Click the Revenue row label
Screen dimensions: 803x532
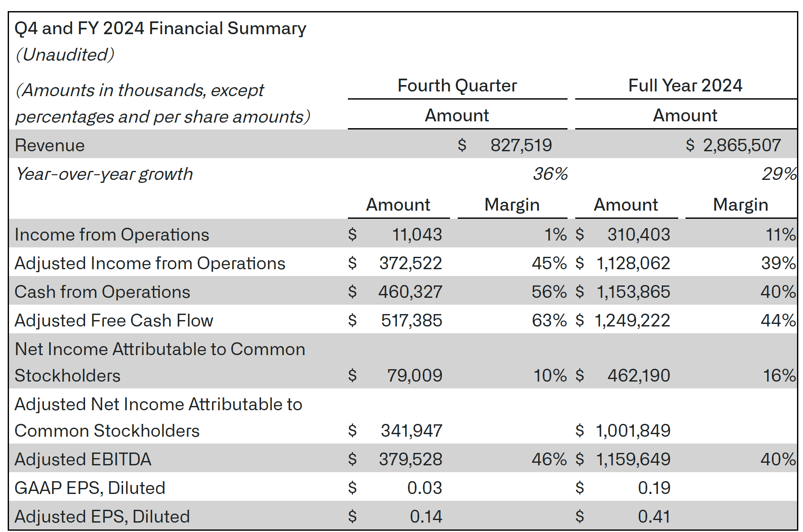[50, 145]
